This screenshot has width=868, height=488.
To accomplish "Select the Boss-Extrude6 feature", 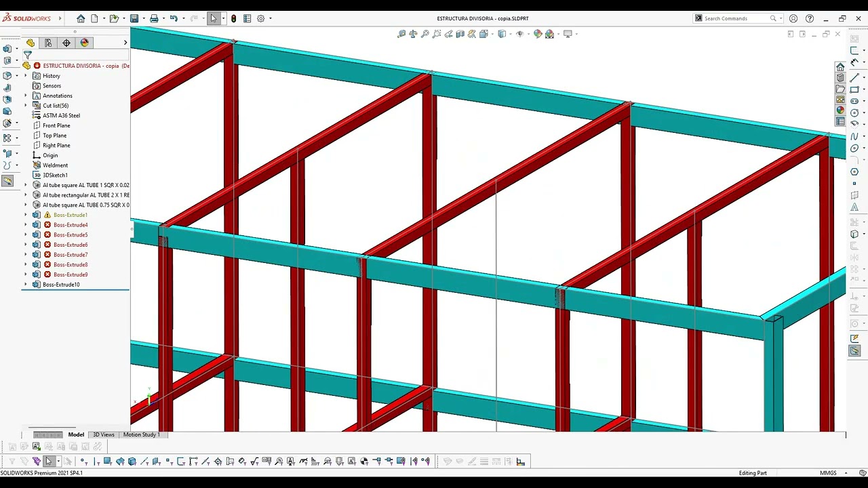I will [x=71, y=245].
